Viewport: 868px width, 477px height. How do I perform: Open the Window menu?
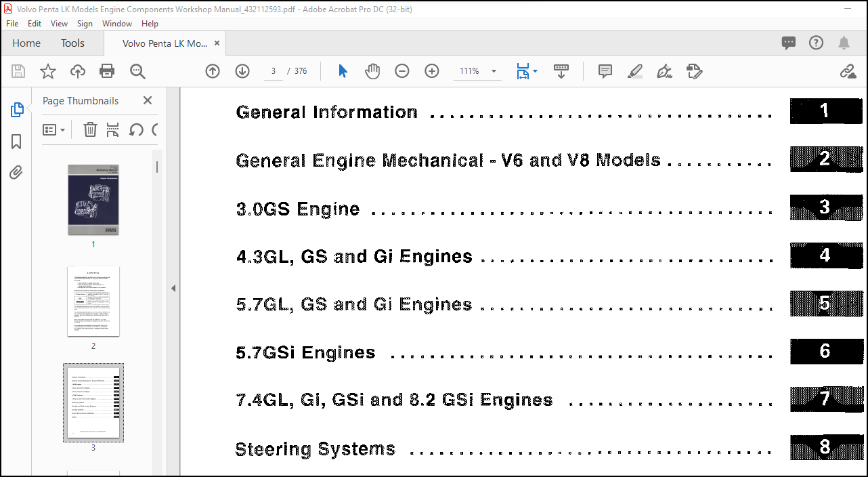click(117, 23)
